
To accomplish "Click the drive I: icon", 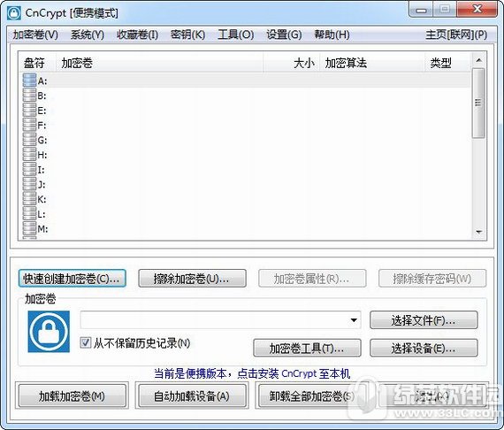I will [29, 169].
